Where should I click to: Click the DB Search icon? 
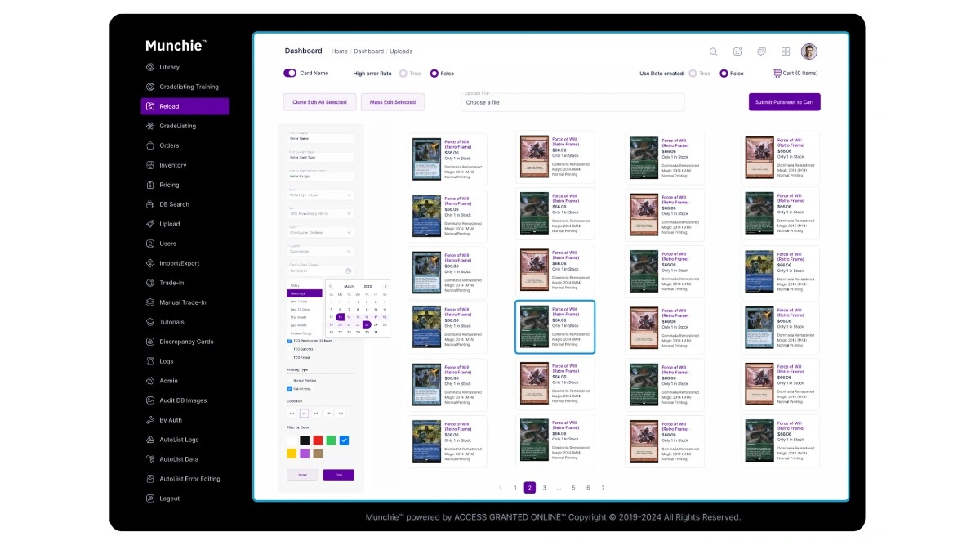point(149,204)
